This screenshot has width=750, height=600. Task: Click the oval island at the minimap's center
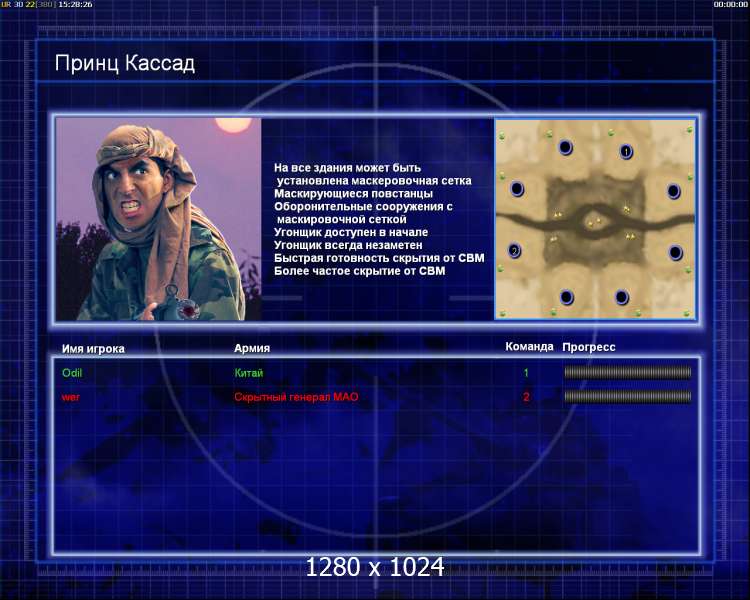(594, 222)
